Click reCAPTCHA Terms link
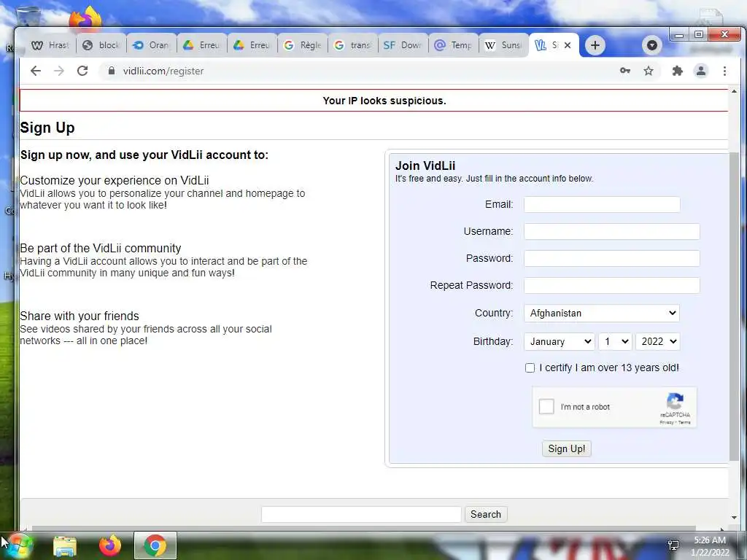The width and height of the screenshot is (747, 560). (x=684, y=422)
